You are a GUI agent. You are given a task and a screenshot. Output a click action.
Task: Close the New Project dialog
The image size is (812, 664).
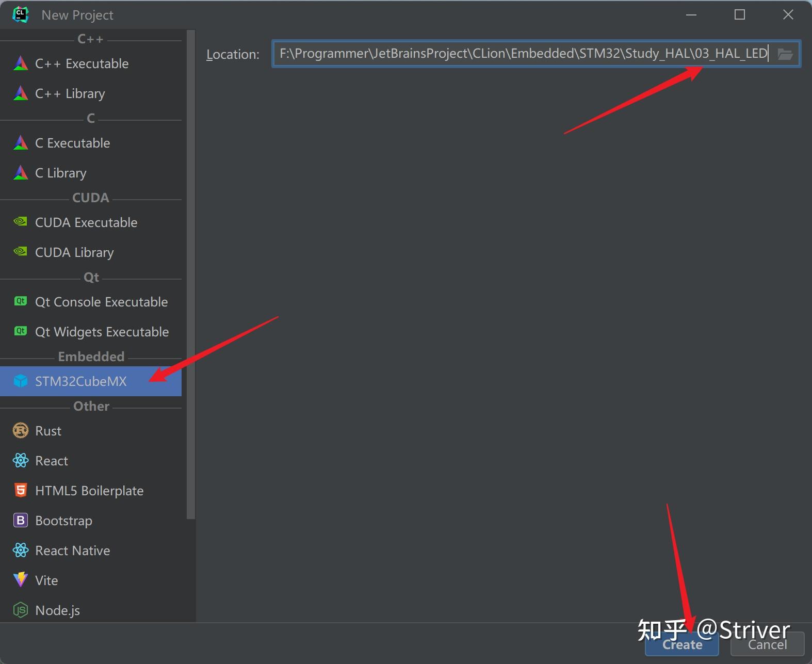(788, 14)
